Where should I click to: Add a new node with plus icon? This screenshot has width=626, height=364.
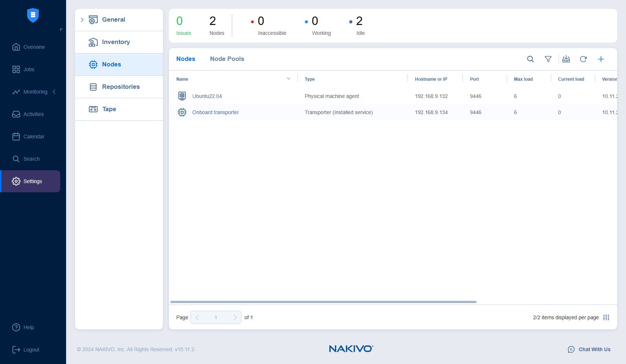point(601,59)
